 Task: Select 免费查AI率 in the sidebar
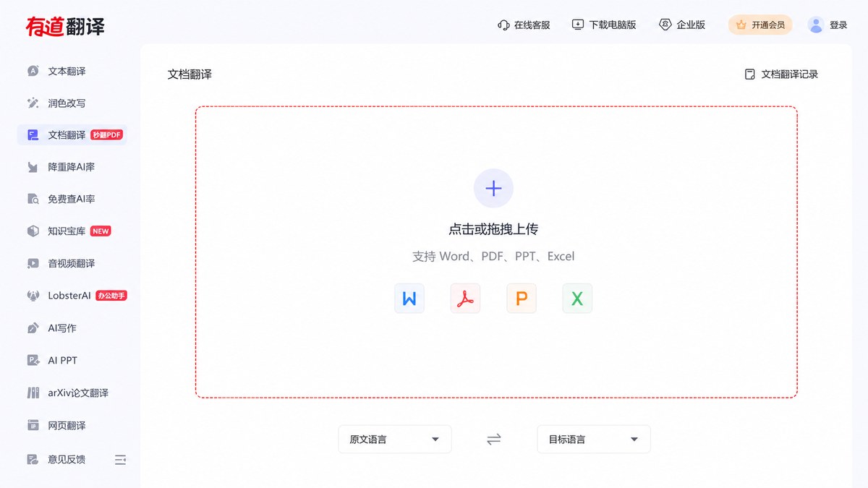[x=72, y=199]
